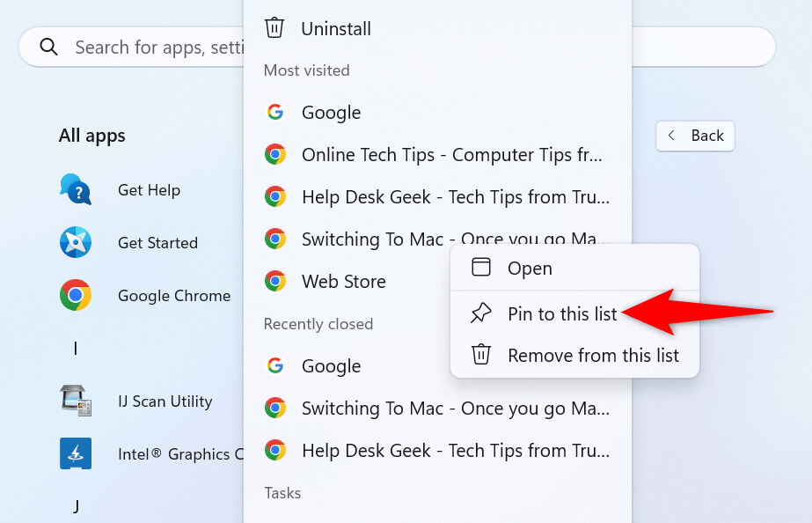Image resolution: width=812 pixels, height=523 pixels.
Task: Click the Uninstall trash icon
Action: [274, 28]
